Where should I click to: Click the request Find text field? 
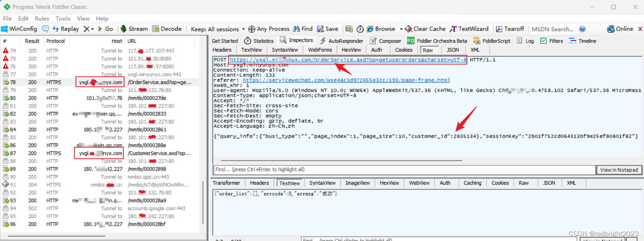(405, 169)
